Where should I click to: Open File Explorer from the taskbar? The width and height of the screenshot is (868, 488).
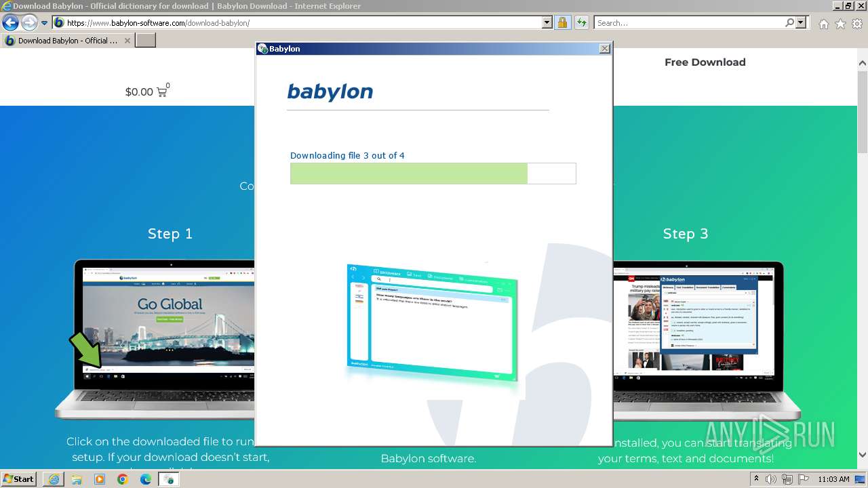tap(77, 479)
